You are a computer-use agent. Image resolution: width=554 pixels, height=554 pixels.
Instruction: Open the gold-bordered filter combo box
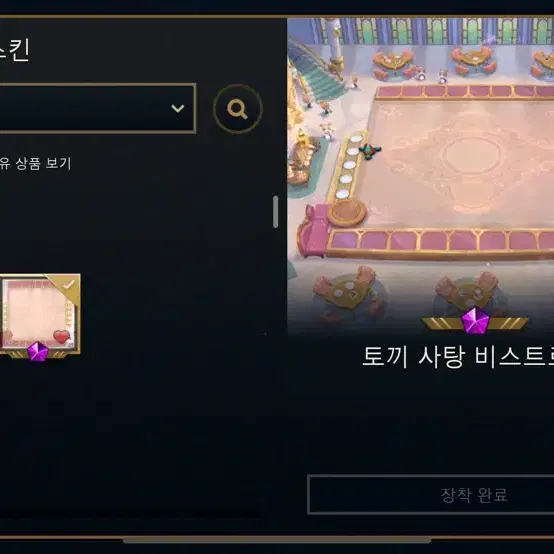(x=98, y=108)
